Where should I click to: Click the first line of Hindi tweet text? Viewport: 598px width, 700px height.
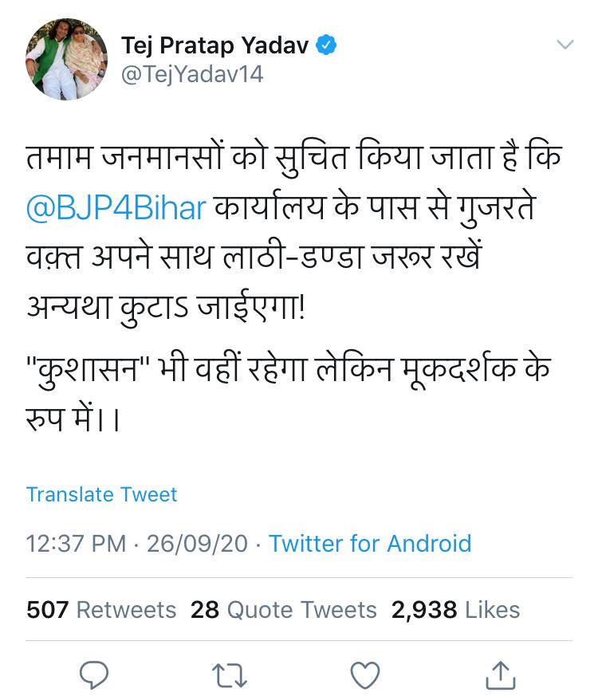coord(295,156)
